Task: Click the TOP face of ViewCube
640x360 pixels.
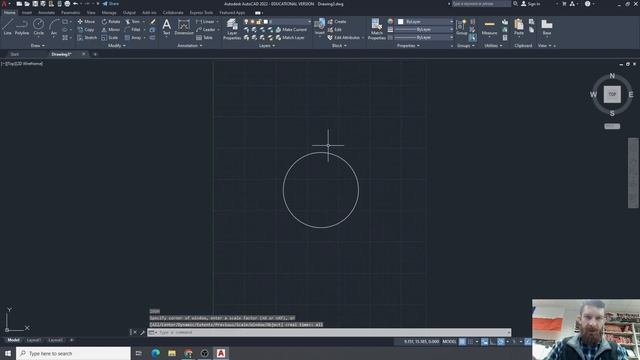Action: coord(612,94)
